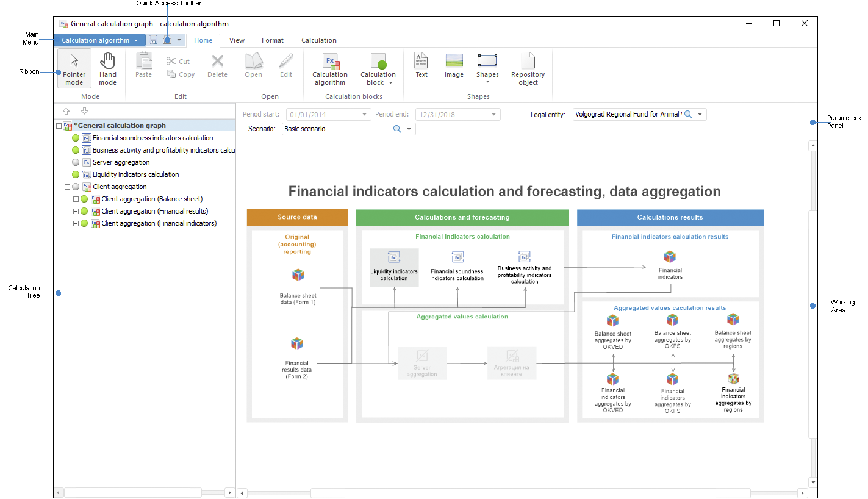Viewport: 868px width, 499px height.
Task: Move item up with the up arrow
Action: tap(66, 111)
